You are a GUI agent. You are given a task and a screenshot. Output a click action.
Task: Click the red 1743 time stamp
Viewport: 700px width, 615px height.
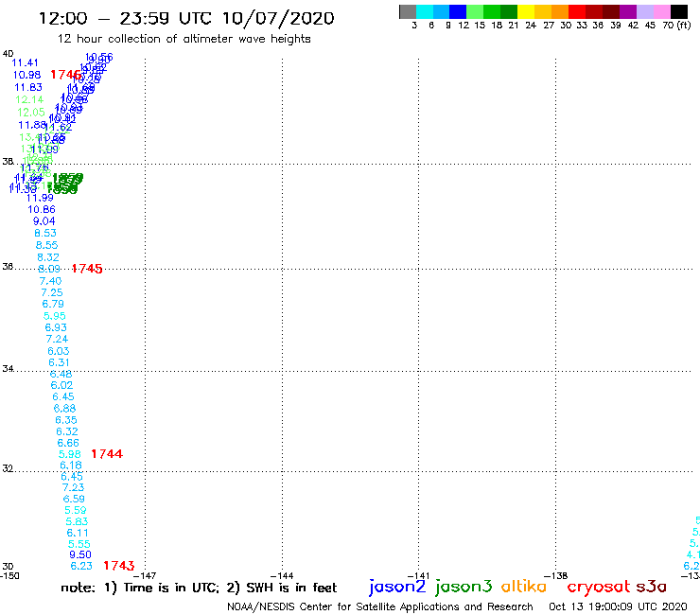point(119,566)
